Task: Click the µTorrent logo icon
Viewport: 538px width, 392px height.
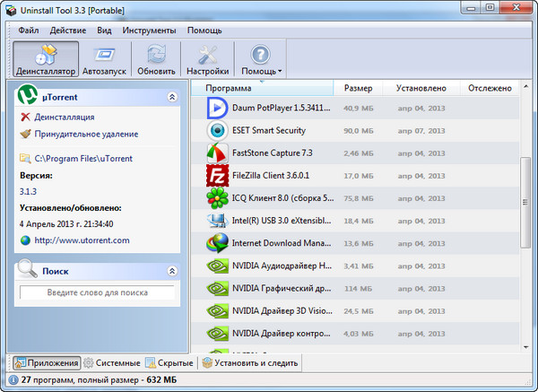Action: pos(28,94)
